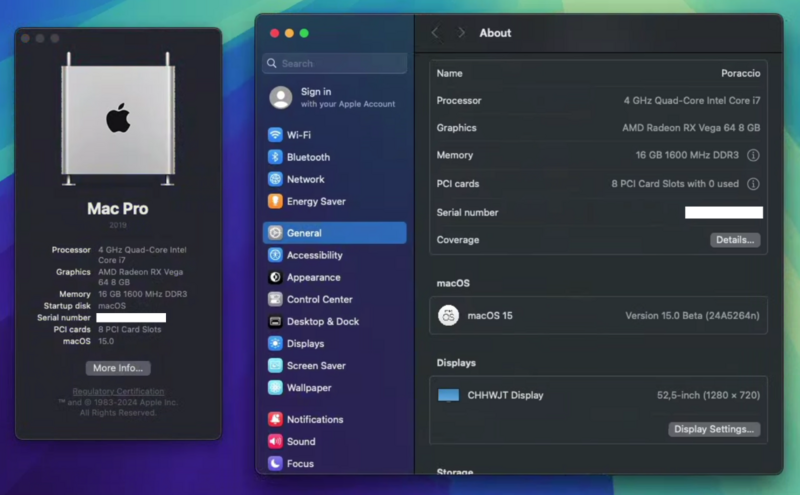Select General in the sidebar
Image resolution: width=800 pixels, height=495 pixels.
pyautogui.click(x=334, y=233)
